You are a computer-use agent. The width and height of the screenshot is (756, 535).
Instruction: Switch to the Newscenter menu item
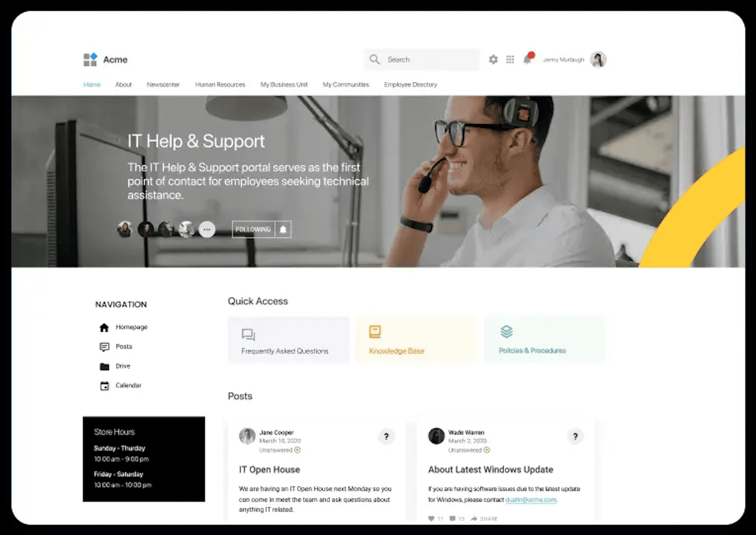point(163,85)
